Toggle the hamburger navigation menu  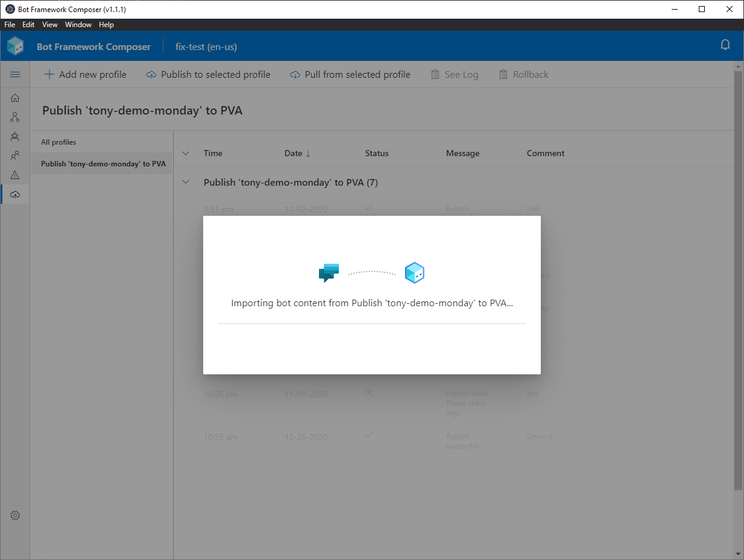(x=15, y=74)
